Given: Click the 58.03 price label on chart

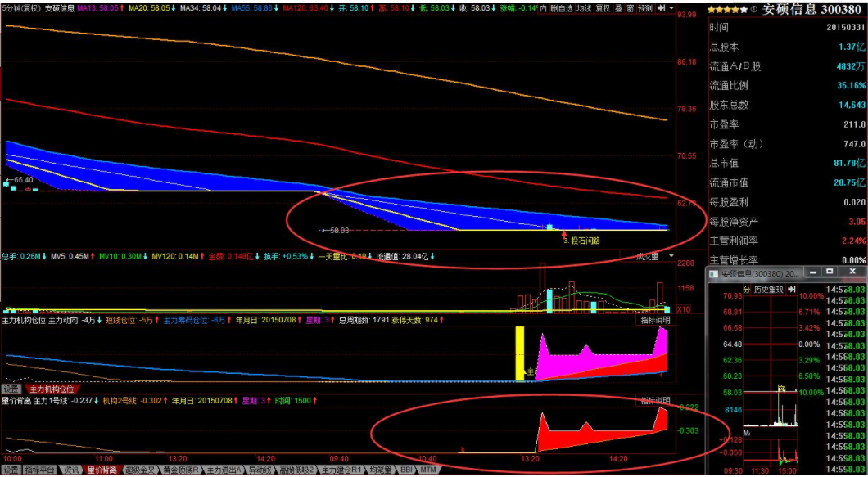Looking at the screenshot, I should point(337,230).
